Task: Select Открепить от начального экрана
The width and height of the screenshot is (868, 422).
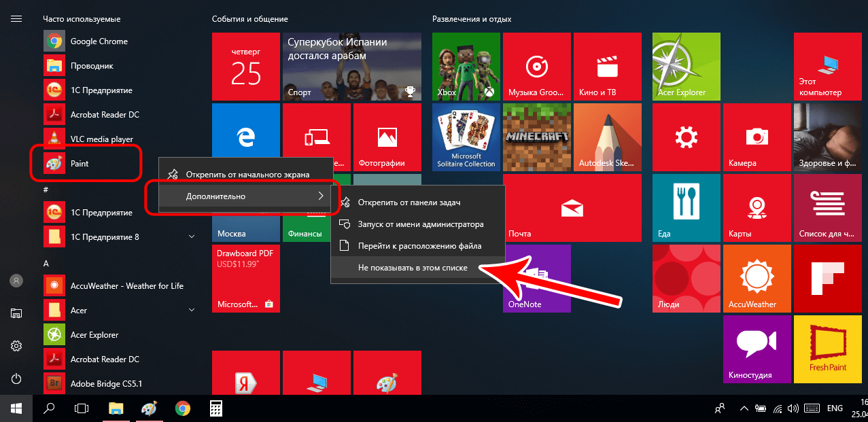Action: pyautogui.click(x=247, y=175)
